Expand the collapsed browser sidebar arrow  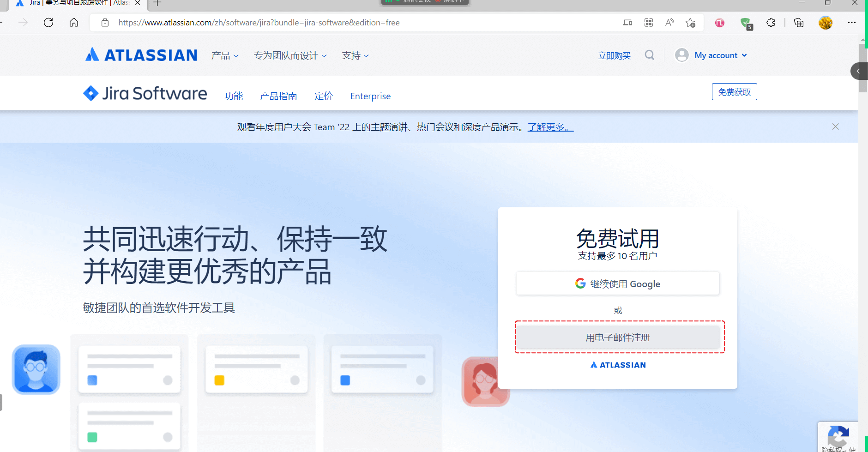click(x=859, y=71)
